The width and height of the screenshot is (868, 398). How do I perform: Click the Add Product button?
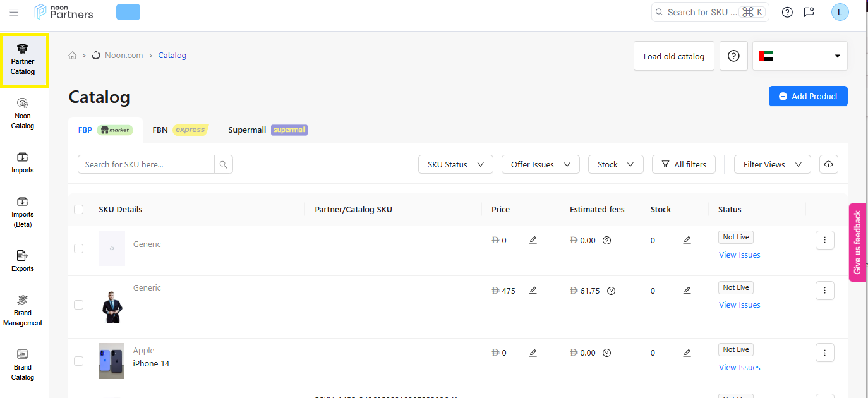pos(808,96)
